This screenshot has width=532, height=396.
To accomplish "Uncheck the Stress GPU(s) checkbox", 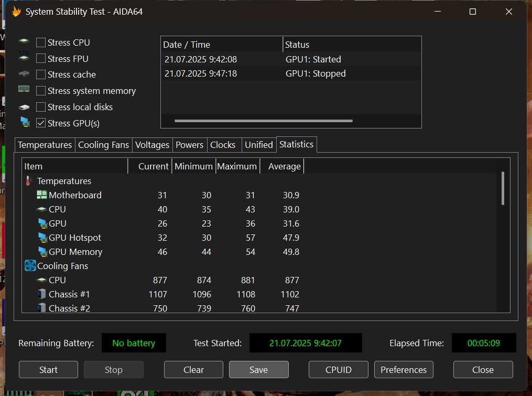I will pos(41,123).
